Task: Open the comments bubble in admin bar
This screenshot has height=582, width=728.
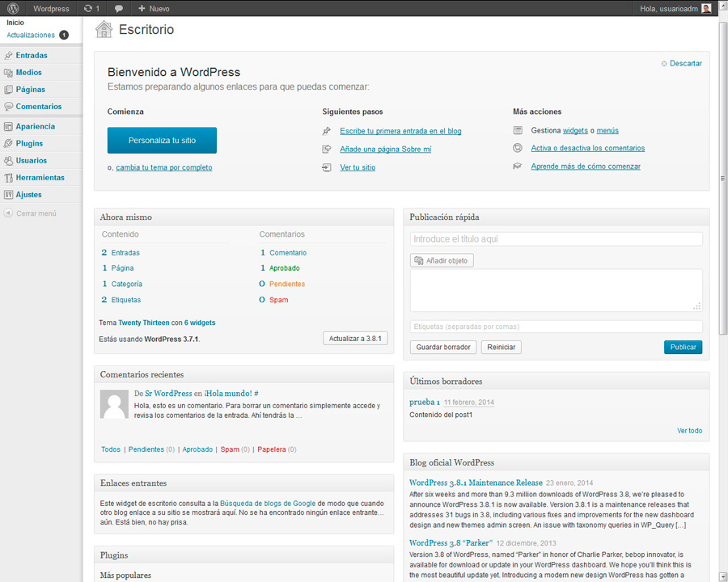Action: point(119,8)
